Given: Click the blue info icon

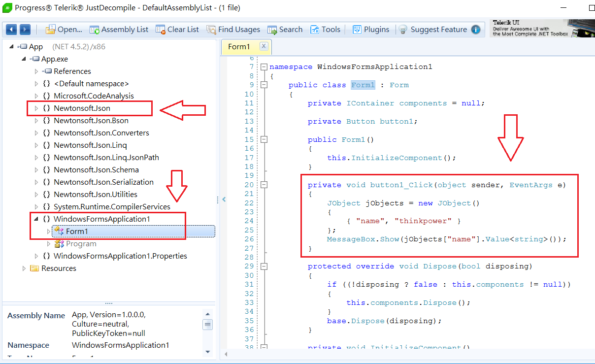Looking at the screenshot, I should [476, 30].
